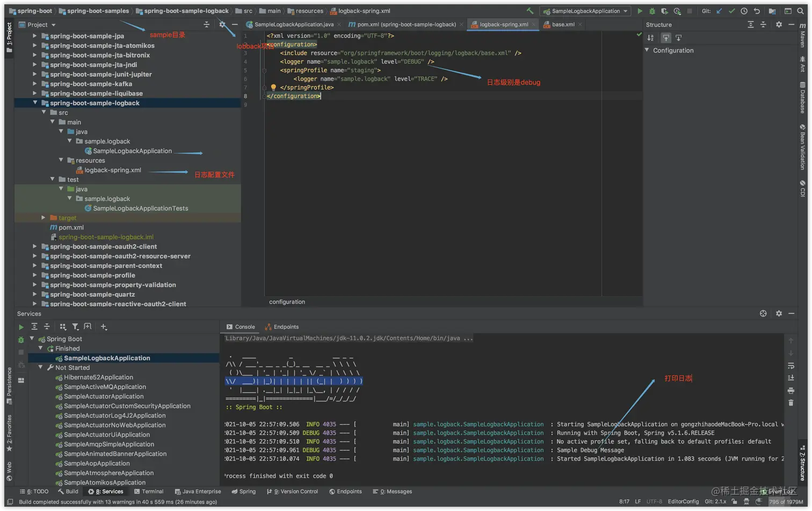Expand all in the Structure panel
The width and height of the screenshot is (812, 511).
point(751,25)
